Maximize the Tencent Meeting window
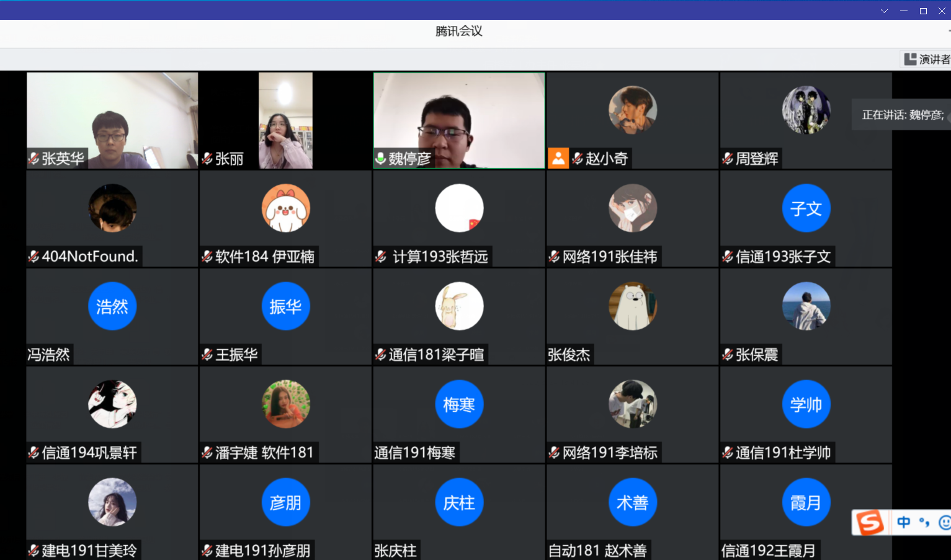 coord(923,11)
